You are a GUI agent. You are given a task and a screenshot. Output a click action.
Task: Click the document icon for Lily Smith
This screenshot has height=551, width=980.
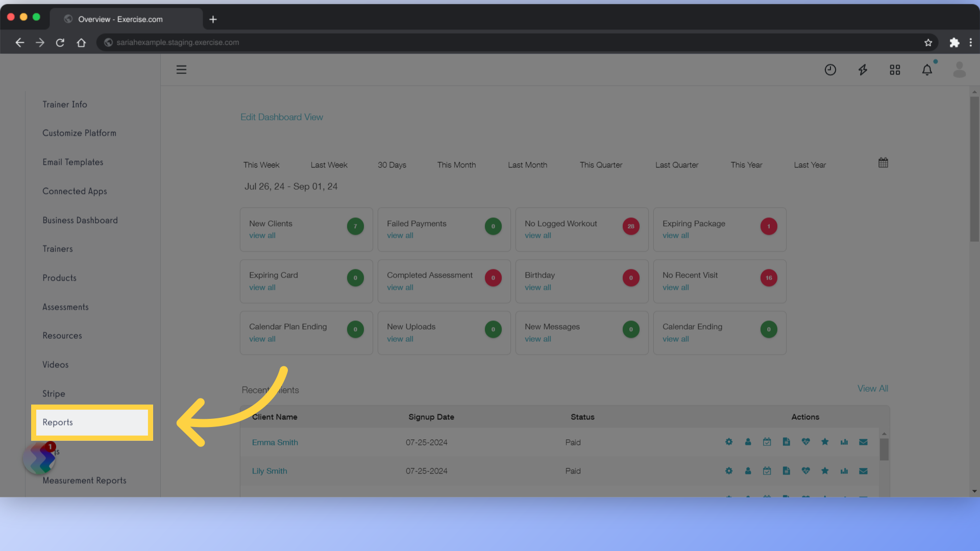click(x=787, y=471)
